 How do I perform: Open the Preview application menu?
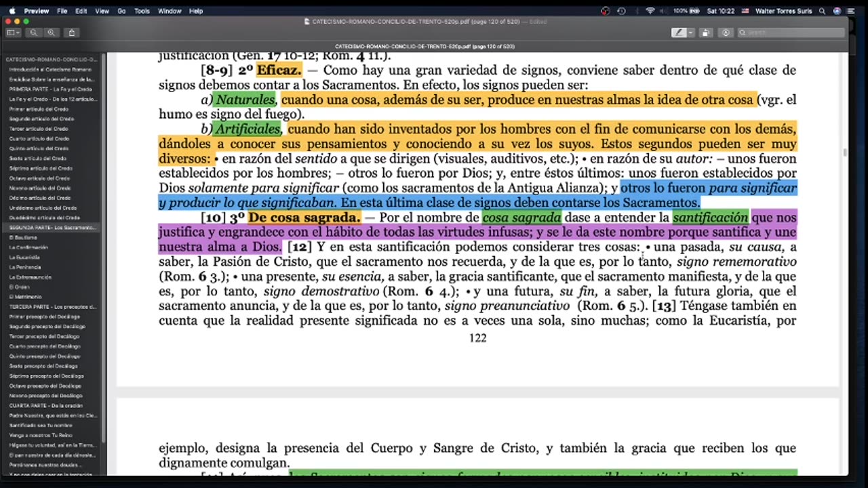36,11
